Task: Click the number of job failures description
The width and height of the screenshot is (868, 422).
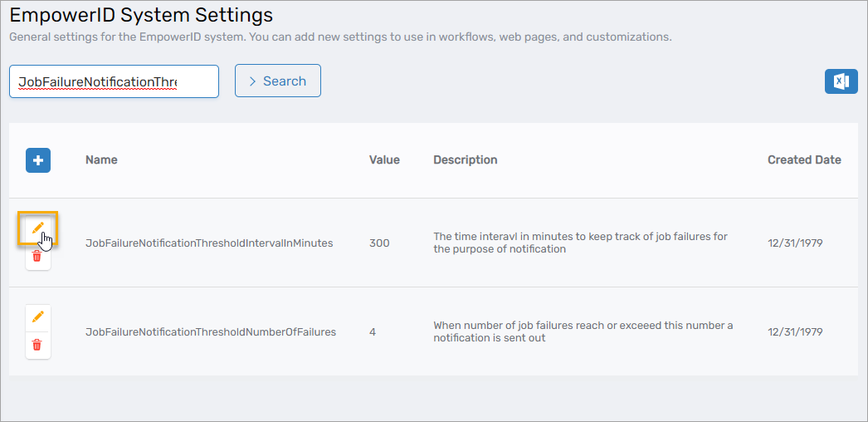Action: coord(583,331)
